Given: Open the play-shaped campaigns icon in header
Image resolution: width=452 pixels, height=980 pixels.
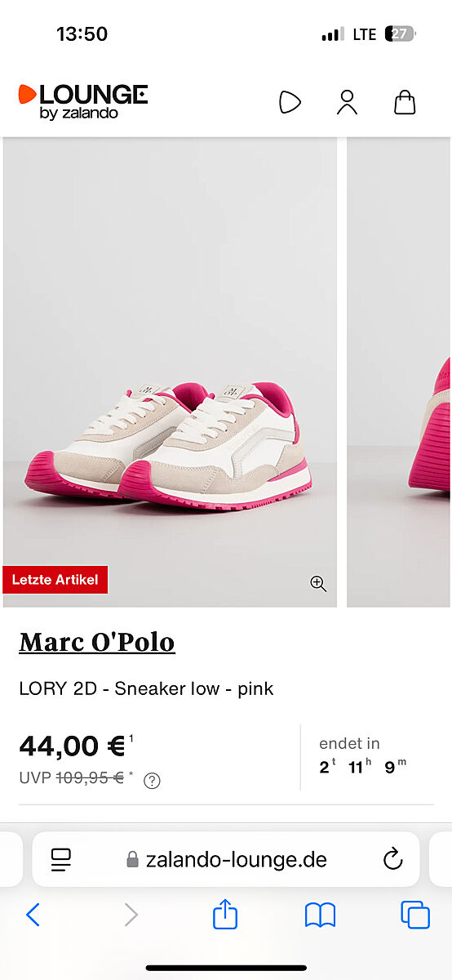Looking at the screenshot, I should (x=290, y=102).
